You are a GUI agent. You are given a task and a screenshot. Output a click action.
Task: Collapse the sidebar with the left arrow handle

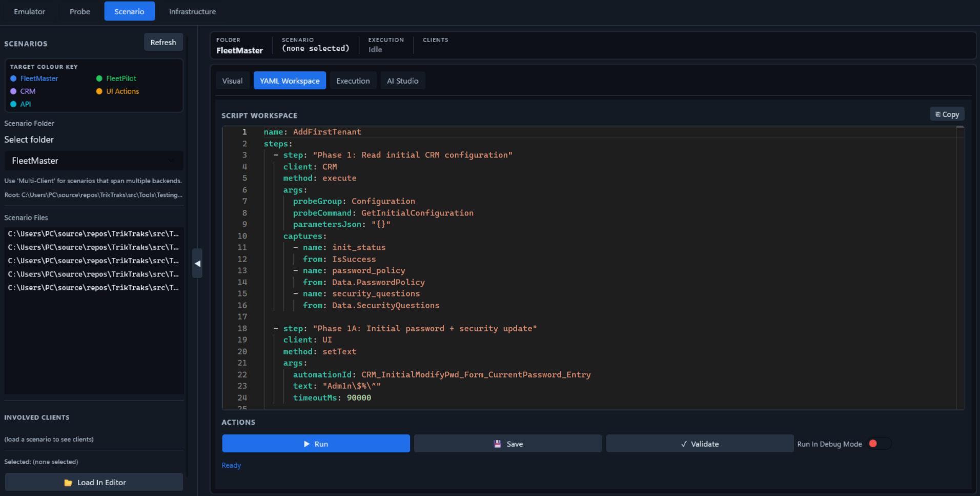[197, 263]
